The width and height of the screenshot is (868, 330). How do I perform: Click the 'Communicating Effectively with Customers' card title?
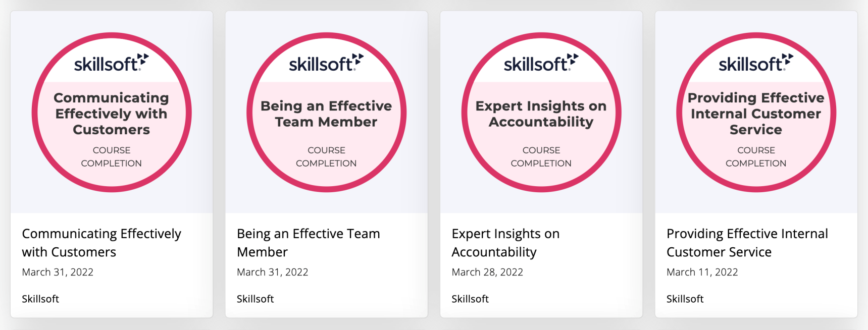101,243
